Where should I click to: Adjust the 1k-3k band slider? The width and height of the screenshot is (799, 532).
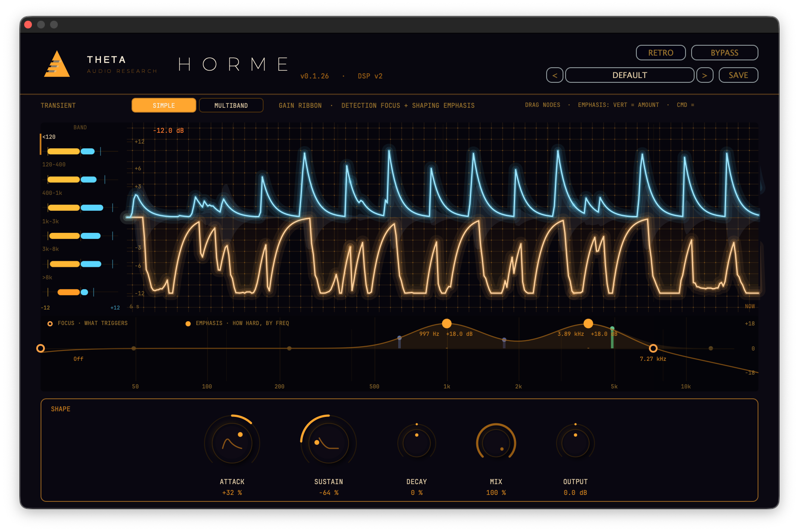[x=80, y=236]
